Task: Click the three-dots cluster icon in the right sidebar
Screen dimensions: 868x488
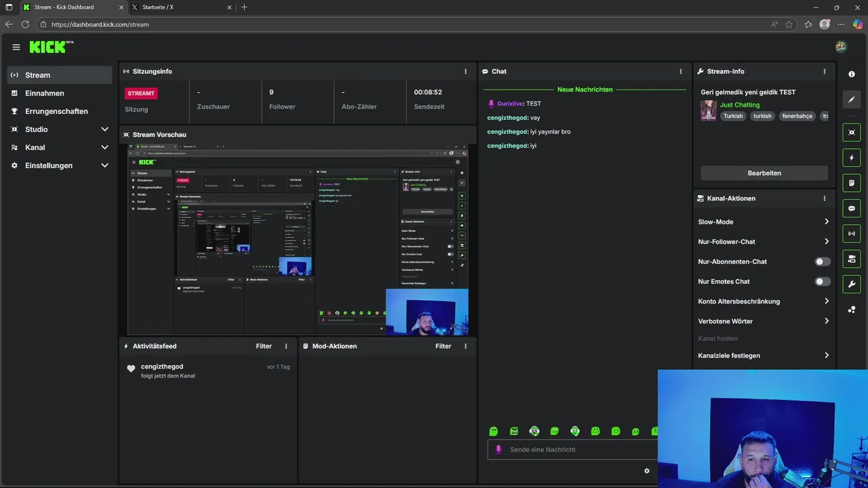Action: click(x=852, y=310)
